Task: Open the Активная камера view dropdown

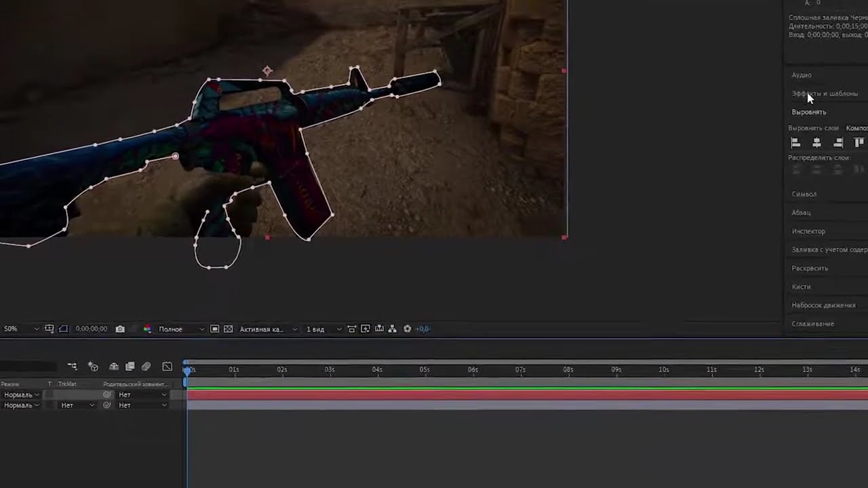Action: click(x=269, y=329)
